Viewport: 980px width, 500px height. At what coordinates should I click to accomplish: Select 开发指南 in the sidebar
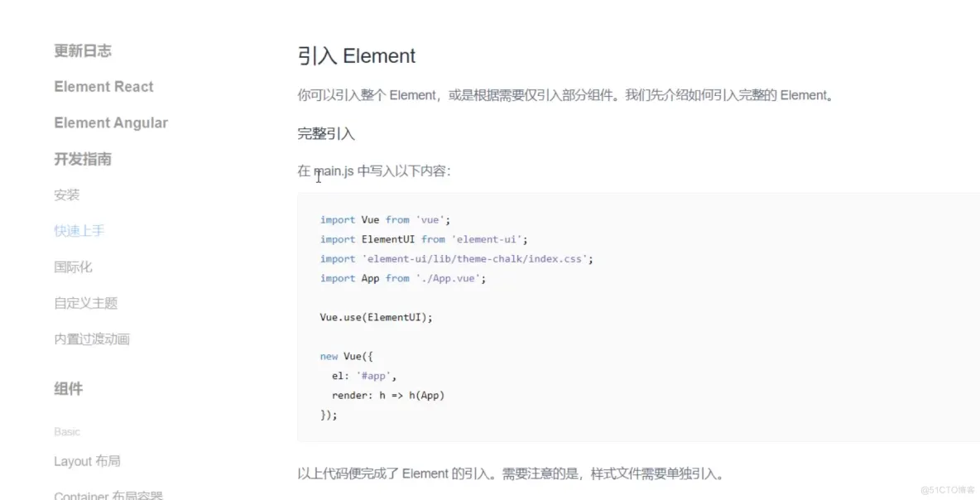point(81,159)
